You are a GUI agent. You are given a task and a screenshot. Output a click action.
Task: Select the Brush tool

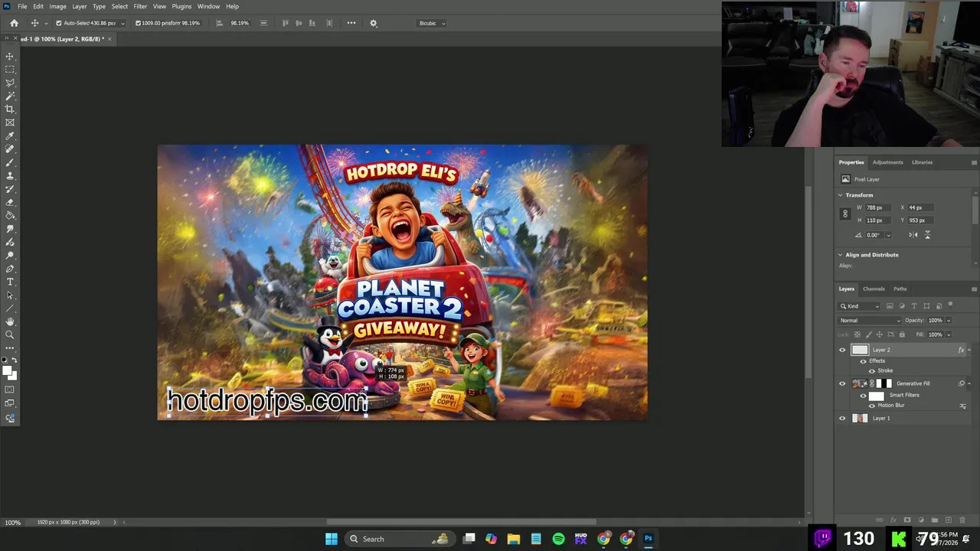[10, 162]
